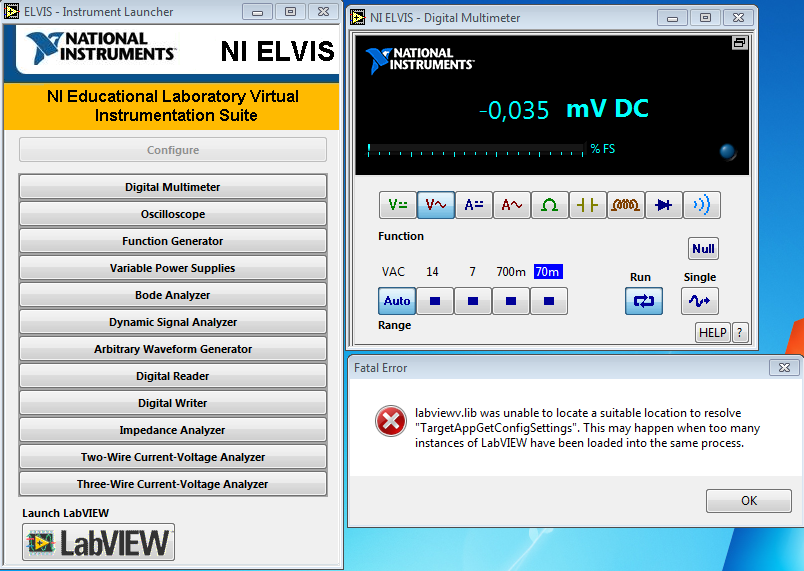The width and height of the screenshot is (804, 571).
Task: Open the Arbitrary Waveform Generator
Action: 173,349
